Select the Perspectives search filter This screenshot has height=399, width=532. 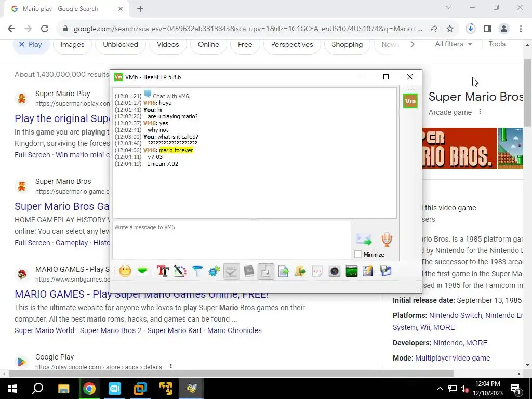point(292,45)
